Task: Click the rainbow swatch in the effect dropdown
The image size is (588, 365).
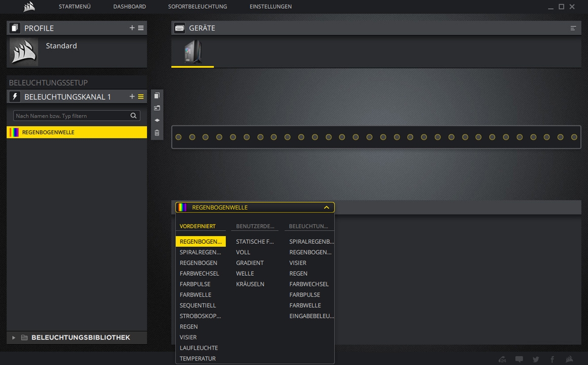Action: (182, 207)
